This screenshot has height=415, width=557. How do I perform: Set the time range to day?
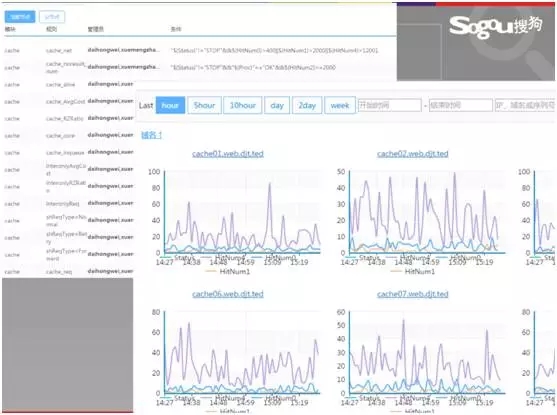pos(277,105)
